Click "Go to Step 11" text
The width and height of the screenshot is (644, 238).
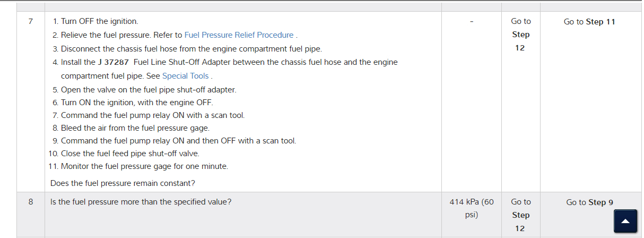point(589,22)
